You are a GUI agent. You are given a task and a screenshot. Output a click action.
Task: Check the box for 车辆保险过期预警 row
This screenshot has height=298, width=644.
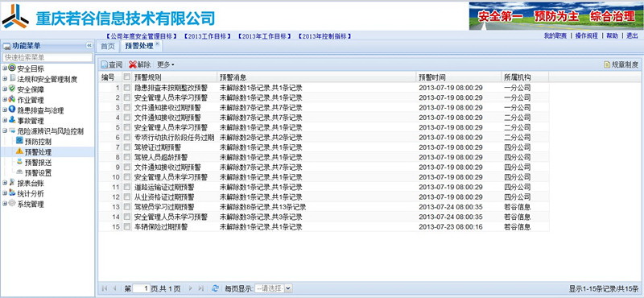point(127,226)
